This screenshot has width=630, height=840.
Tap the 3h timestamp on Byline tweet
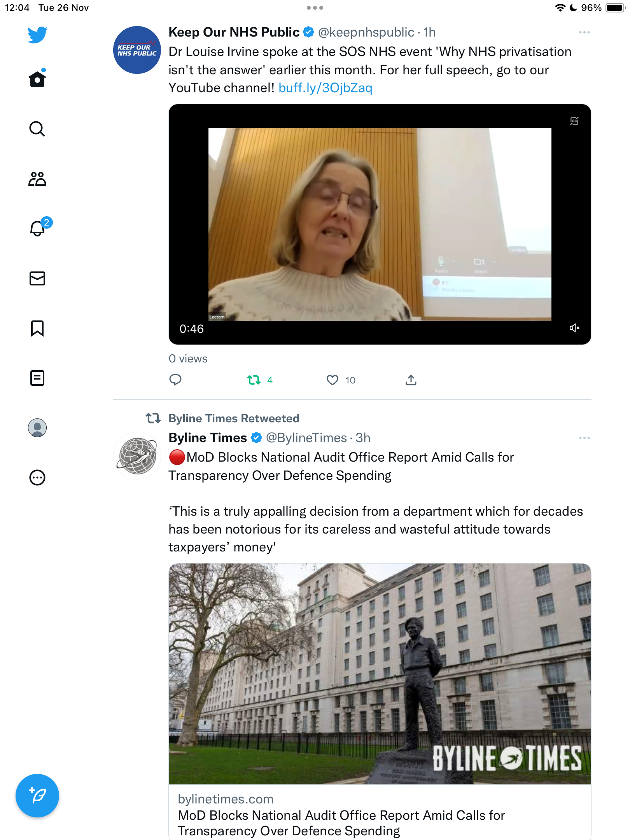coord(363,438)
